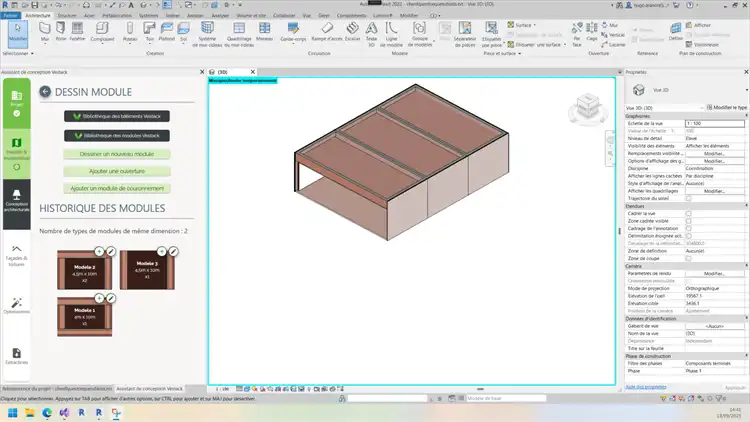Open Façades & toiture sidebar section
The height and width of the screenshot is (422, 750).
(17, 256)
